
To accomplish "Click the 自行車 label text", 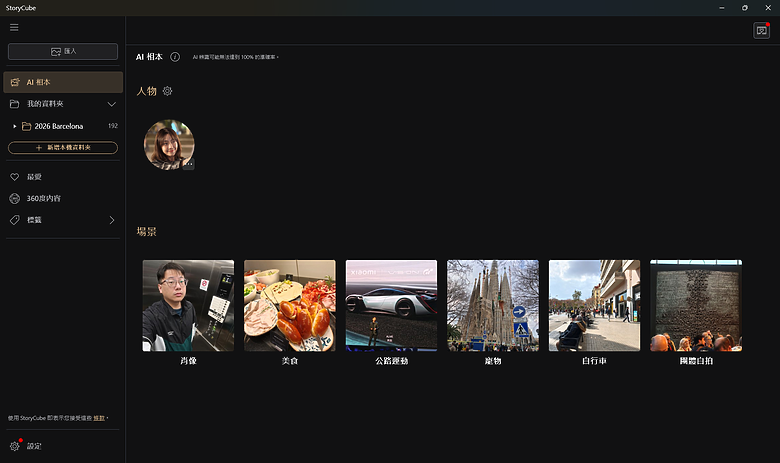I will (x=594, y=361).
